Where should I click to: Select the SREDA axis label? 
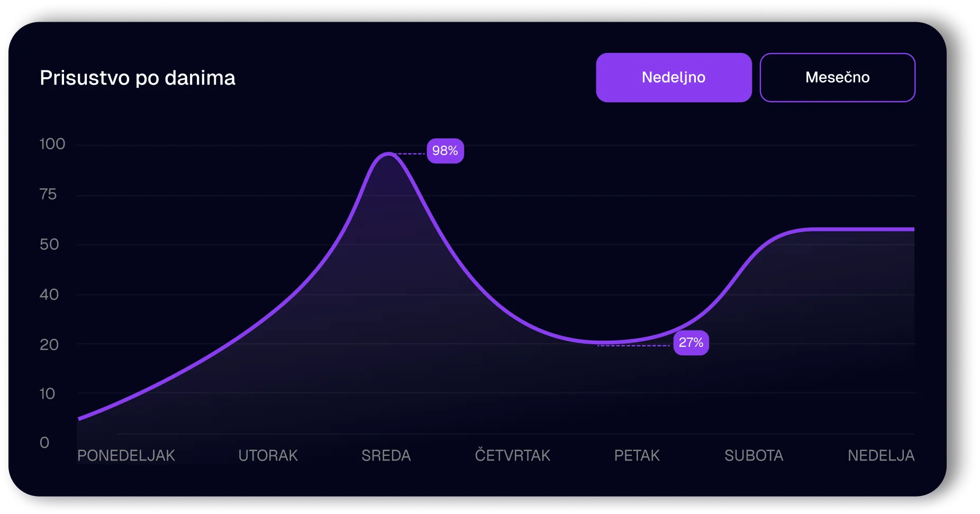click(x=386, y=455)
